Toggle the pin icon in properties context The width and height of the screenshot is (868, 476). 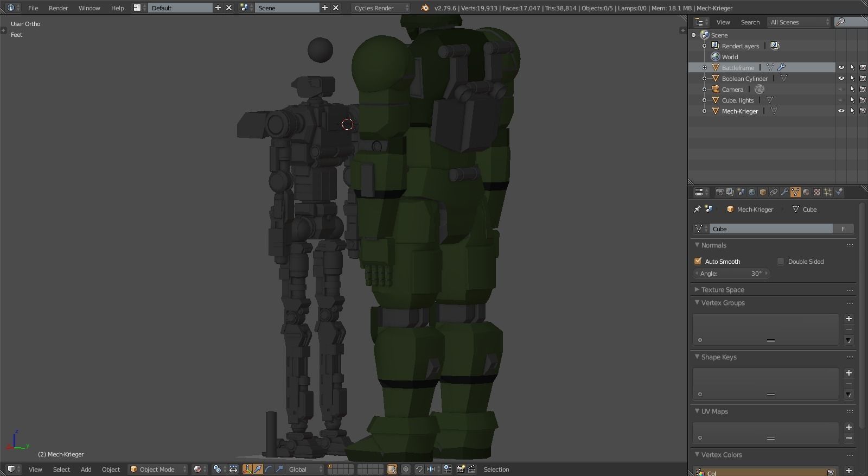[698, 209]
